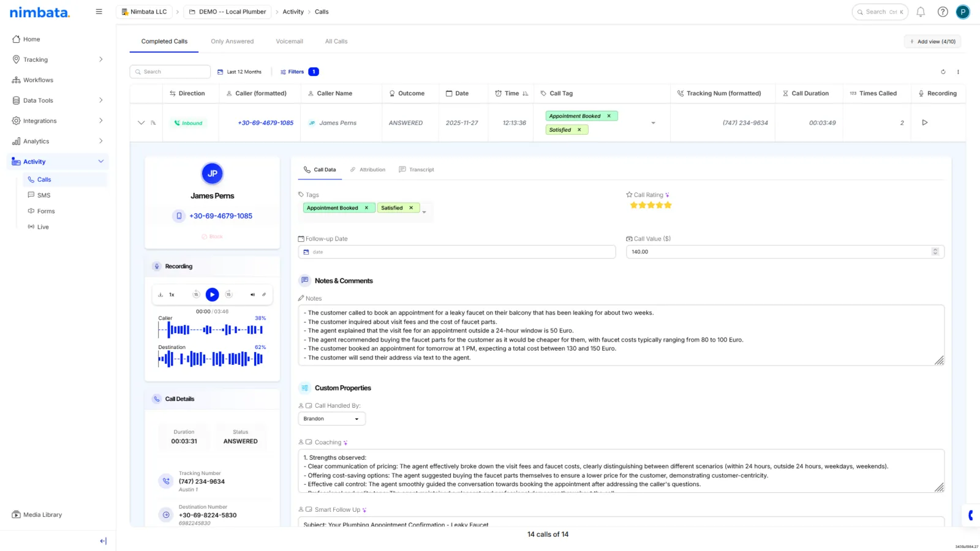The width and height of the screenshot is (980, 551).
Task: Collapse the Activity sidebar section
Action: tap(100, 162)
